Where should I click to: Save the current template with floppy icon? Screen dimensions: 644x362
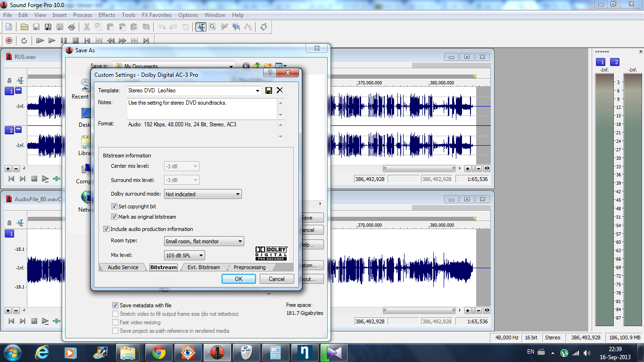[269, 90]
